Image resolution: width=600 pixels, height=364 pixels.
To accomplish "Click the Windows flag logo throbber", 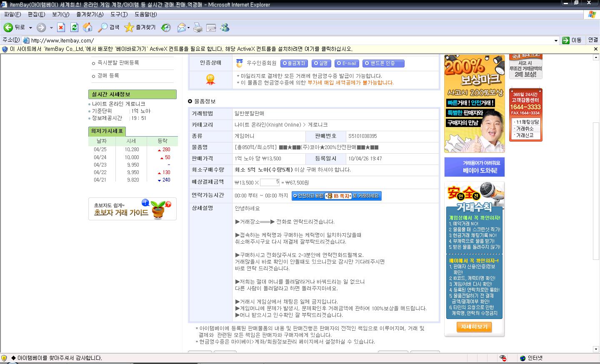I will pyautogui.click(x=591, y=15).
